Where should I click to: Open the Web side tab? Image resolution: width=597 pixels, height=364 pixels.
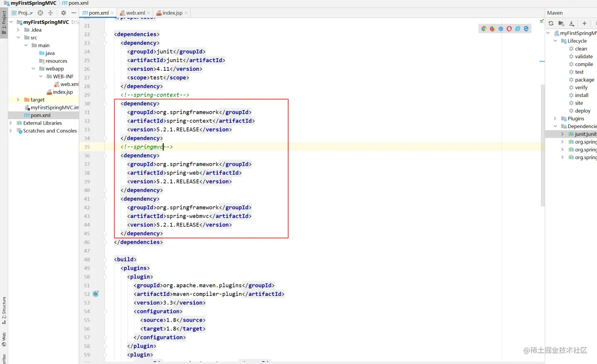(4, 339)
